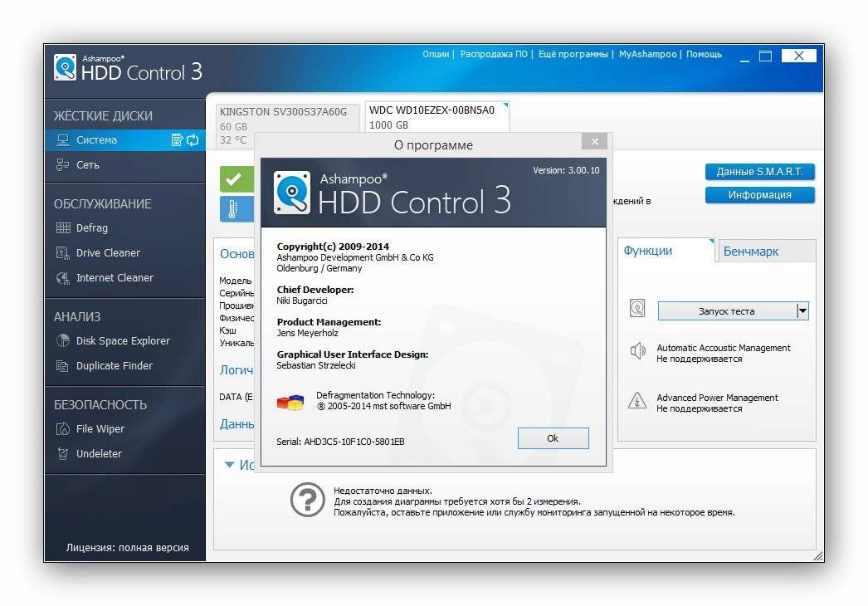
Task: Maximize the HDD Control window
Action: (x=766, y=56)
